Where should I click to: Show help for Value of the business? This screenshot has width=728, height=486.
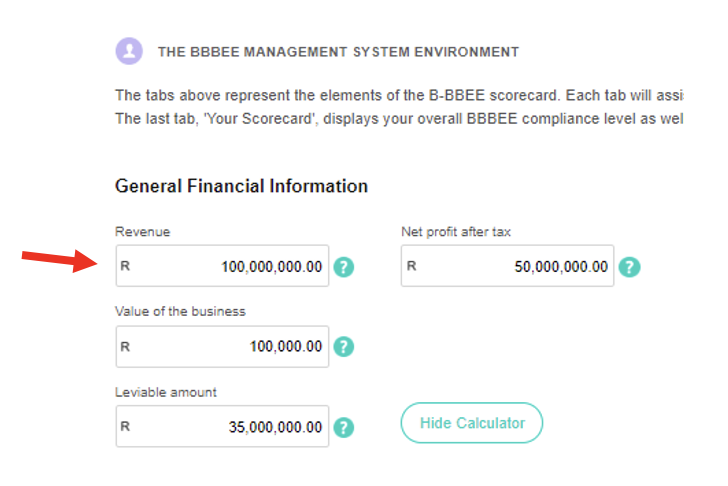pyautogui.click(x=344, y=347)
